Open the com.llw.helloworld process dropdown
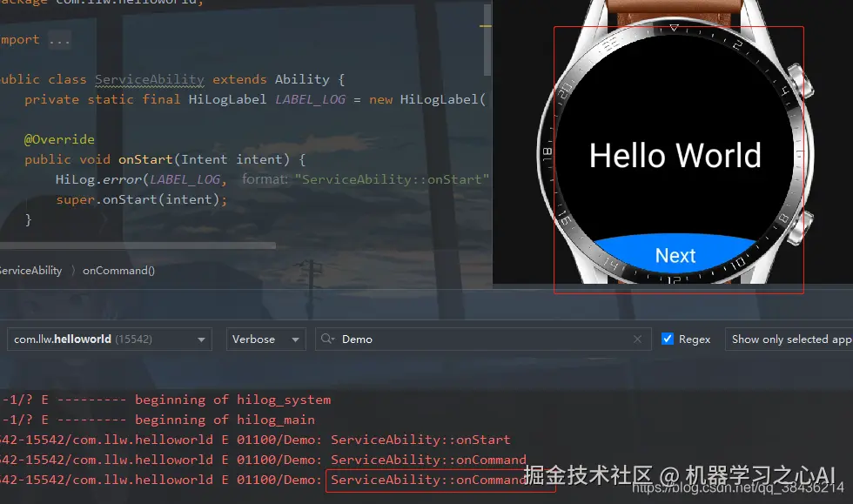This screenshot has width=853, height=504. [x=110, y=339]
